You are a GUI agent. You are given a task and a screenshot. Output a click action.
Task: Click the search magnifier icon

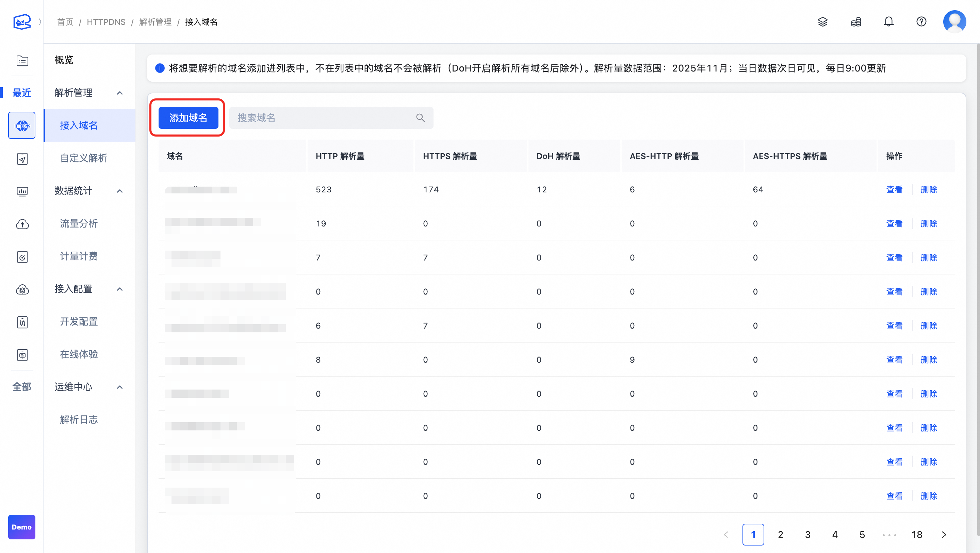[420, 118]
